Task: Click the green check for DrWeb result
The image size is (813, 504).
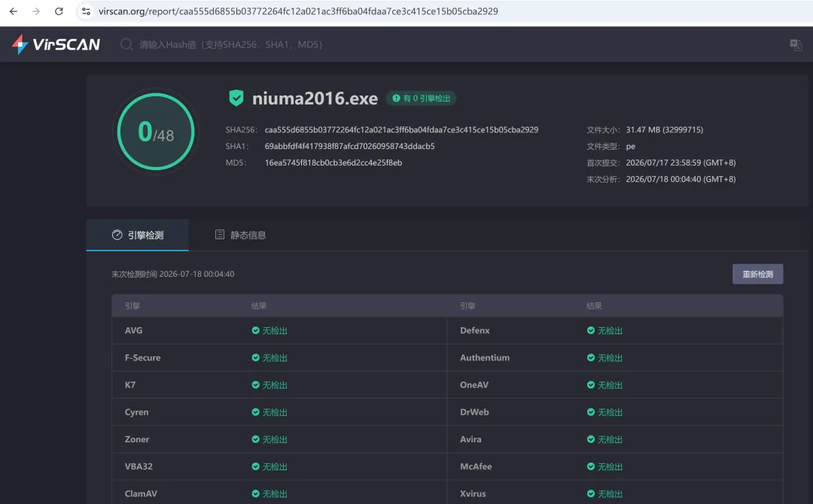Action: click(591, 411)
